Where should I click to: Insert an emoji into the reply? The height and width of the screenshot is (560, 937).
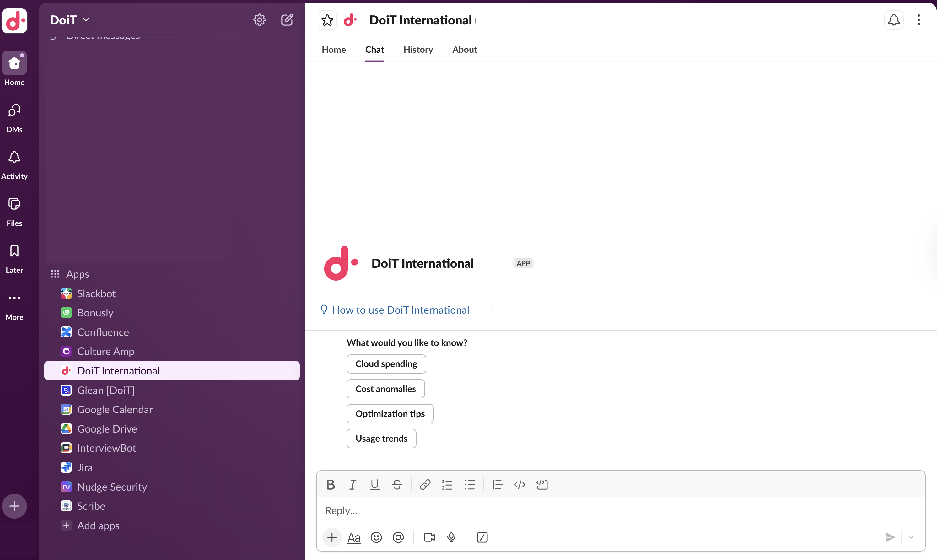376,537
